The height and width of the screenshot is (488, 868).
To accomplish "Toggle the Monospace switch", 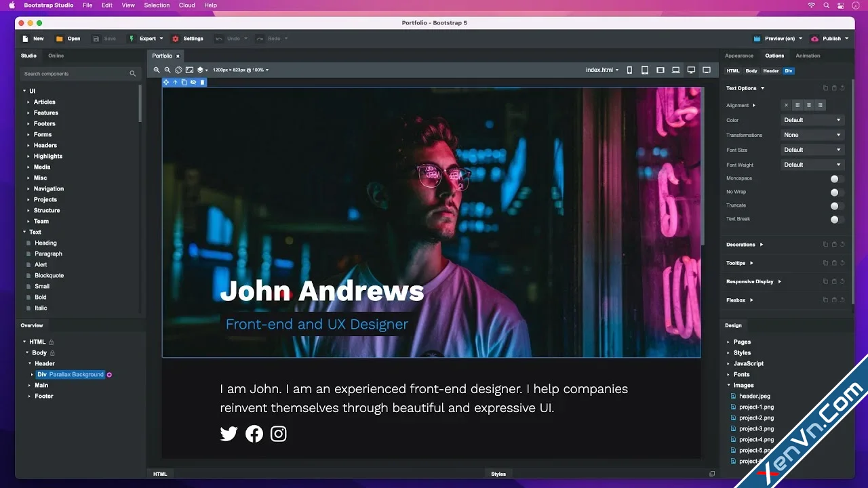I will 837,179.
